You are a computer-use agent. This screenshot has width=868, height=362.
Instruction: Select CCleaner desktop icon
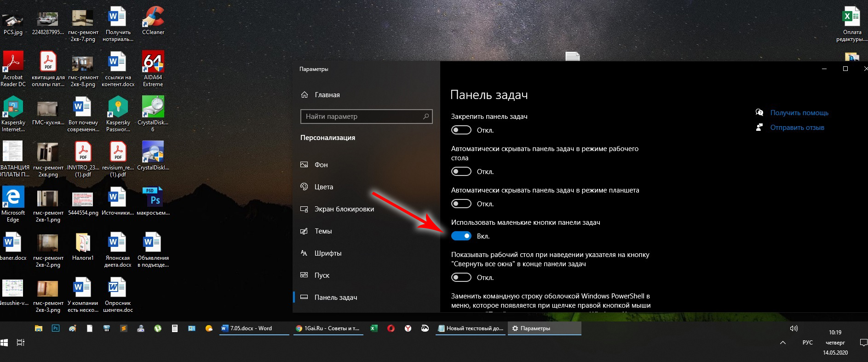point(153,21)
